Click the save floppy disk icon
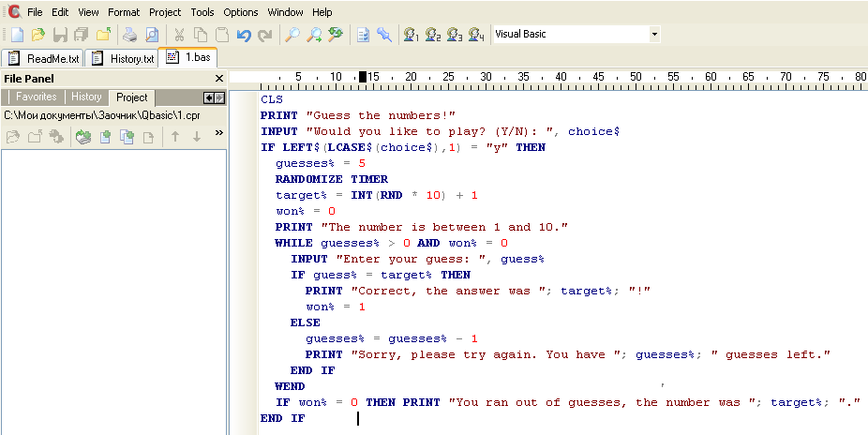 pyautogui.click(x=60, y=35)
